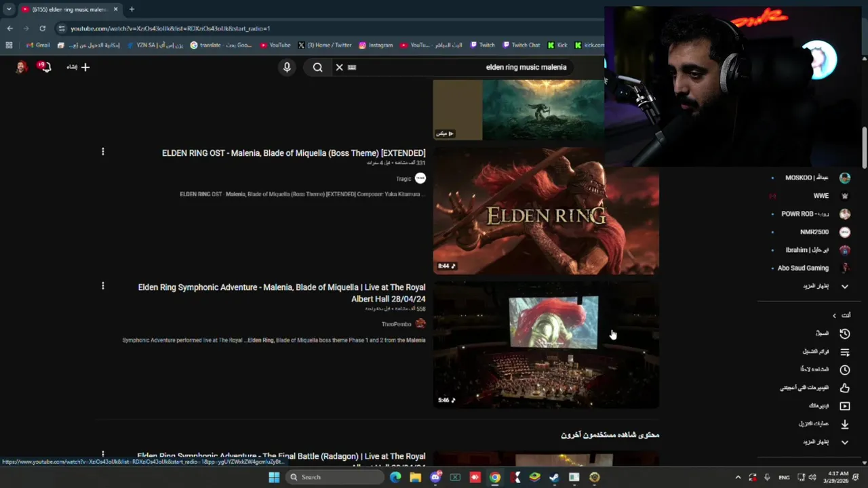The height and width of the screenshot is (488, 868).
Task: Open the on-screen keyboard icon in the search box
Action: point(352,67)
